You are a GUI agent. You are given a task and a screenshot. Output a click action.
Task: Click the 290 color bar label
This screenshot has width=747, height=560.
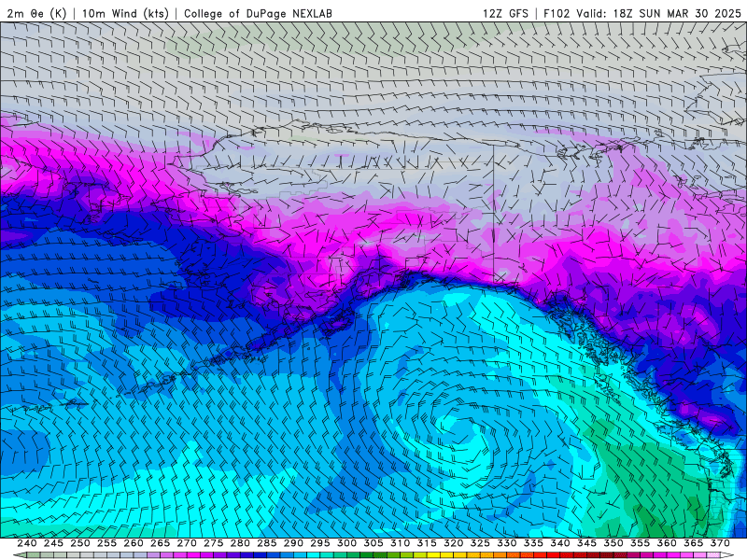(293, 543)
